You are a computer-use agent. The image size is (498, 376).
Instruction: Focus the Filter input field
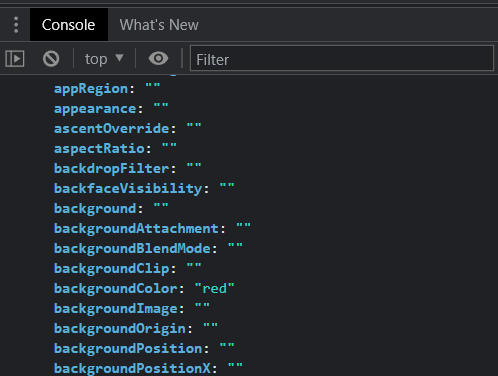[x=342, y=59]
